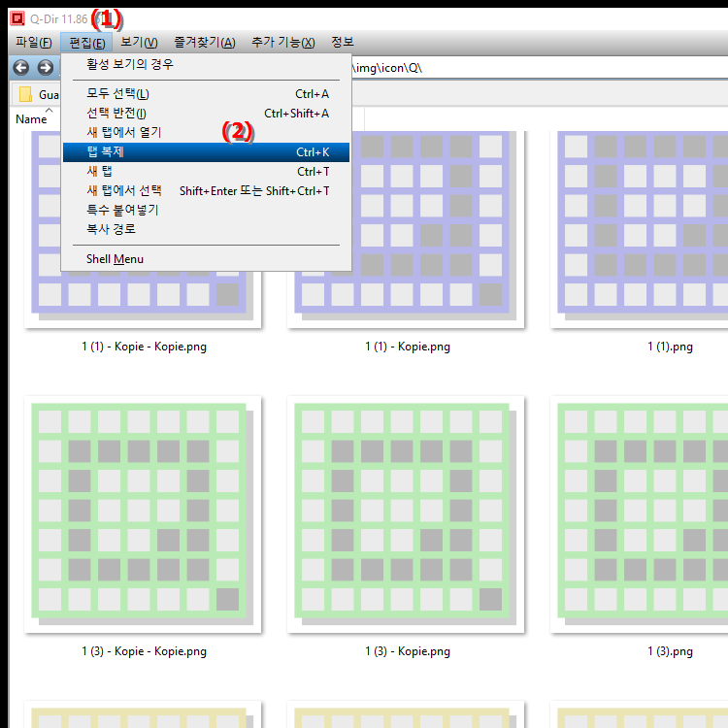This screenshot has width=728, height=728.
Task: Choose 선택 반전(I) menu entry
Action: coord(206,114)
